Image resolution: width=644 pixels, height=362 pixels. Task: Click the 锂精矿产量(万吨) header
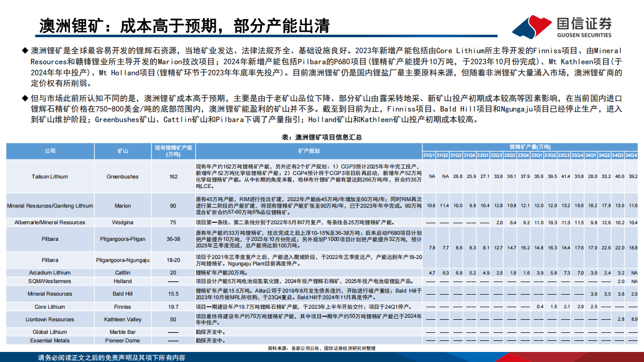click(530, 147)
